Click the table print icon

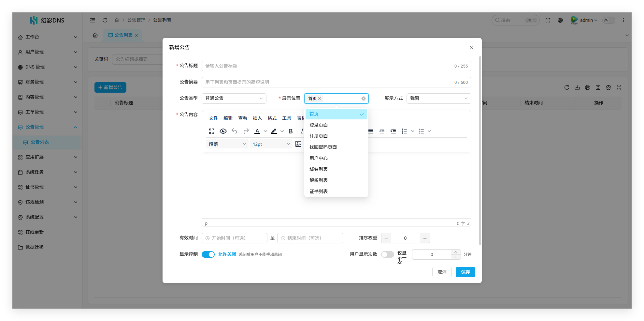pyautogui.click(x=588, y=87)
